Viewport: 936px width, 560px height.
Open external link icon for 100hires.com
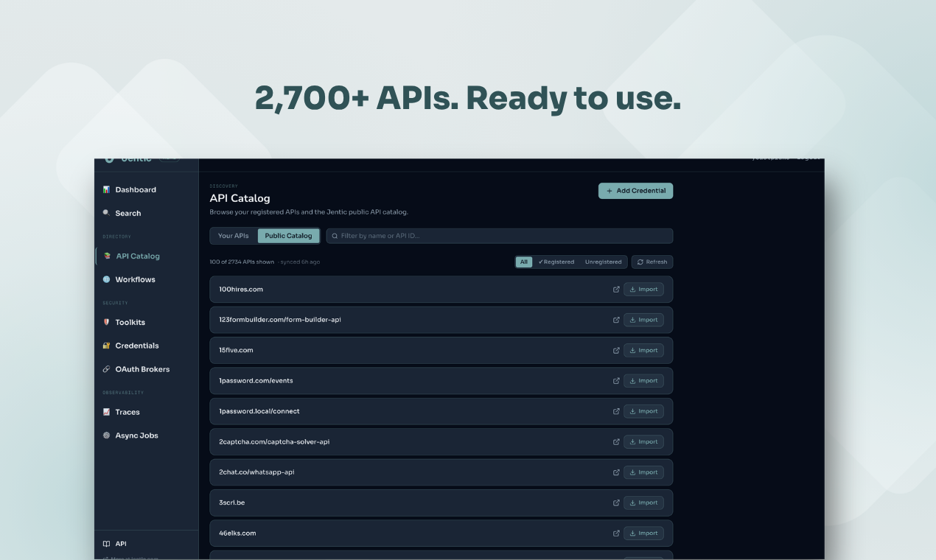(x=616, y=290)
